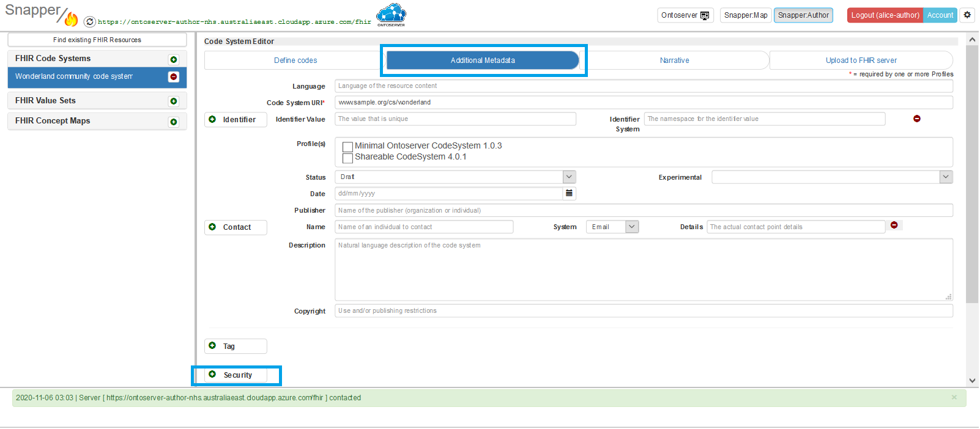Add a new FHIR Concept Map with the plus icon

coord(174,122)
